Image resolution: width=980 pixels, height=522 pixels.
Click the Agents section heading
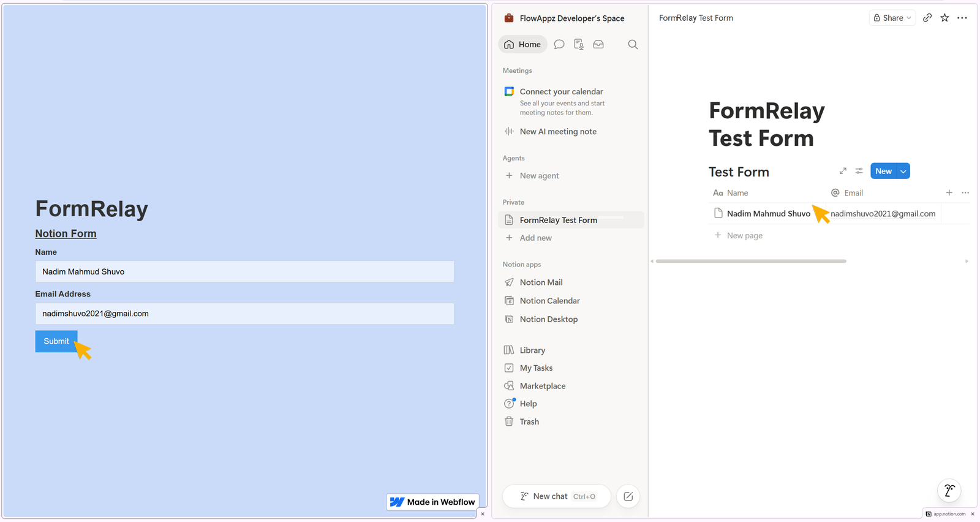click(513, 158)
